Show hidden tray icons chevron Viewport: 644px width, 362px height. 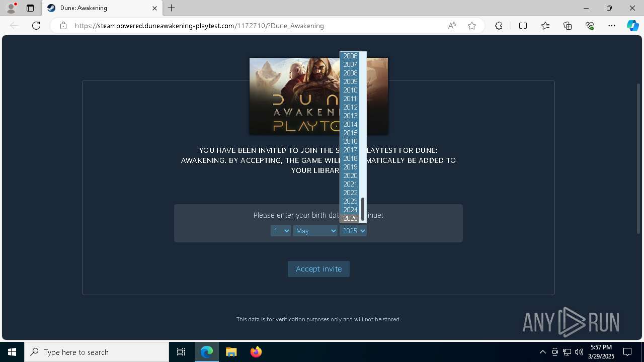pyautogui.click(x=542, y=352)
